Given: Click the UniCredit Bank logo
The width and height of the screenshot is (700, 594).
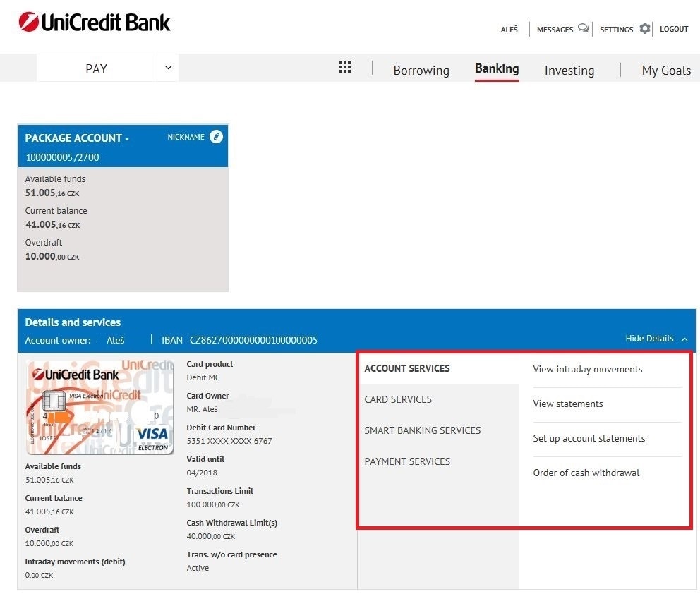Looking at the screenshot, I should click(x=94, y=23).
